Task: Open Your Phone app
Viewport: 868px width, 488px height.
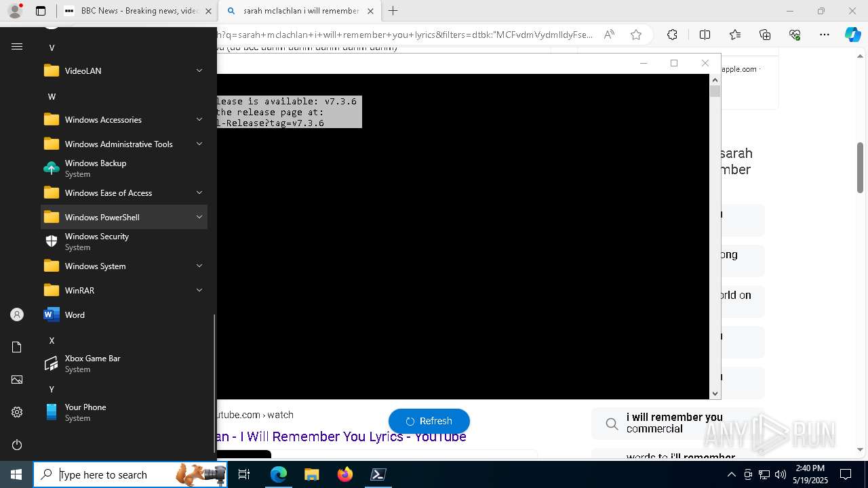Action: point(124,412)
